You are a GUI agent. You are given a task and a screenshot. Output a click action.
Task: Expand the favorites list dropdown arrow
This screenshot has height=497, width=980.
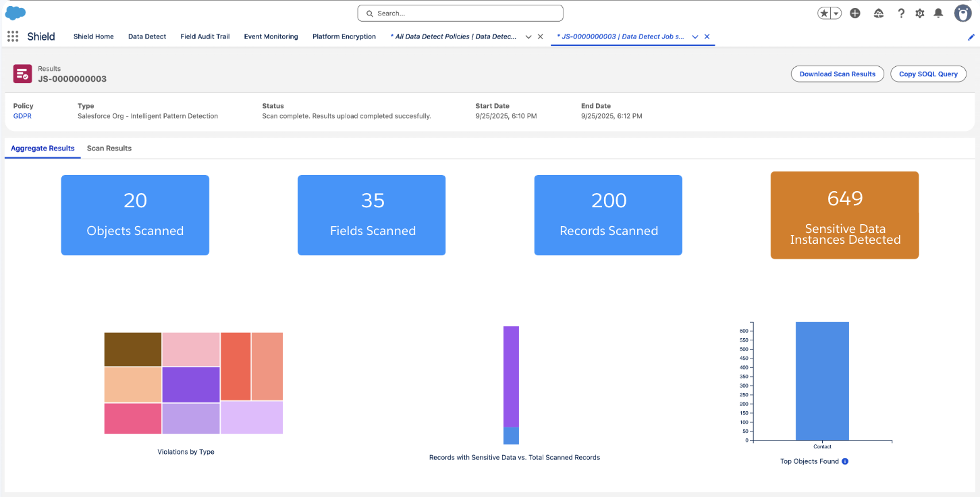pyautogui.click(x=836, y=14)
